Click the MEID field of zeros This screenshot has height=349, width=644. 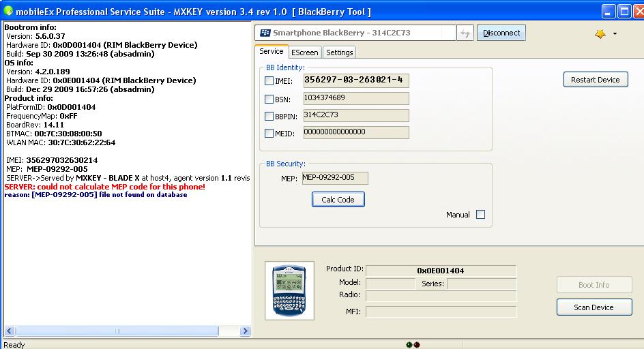pos(356,132)
